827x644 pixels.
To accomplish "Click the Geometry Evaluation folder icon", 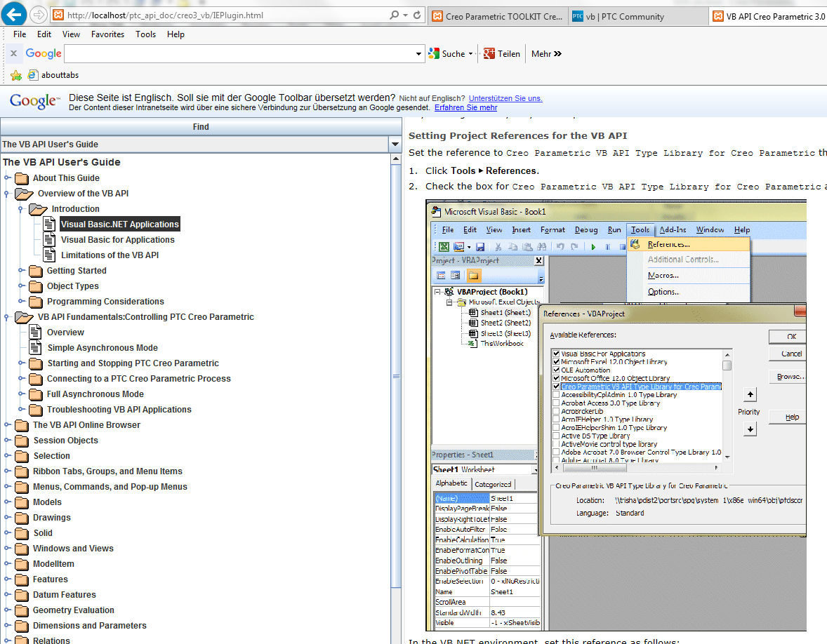I will 22,610.
